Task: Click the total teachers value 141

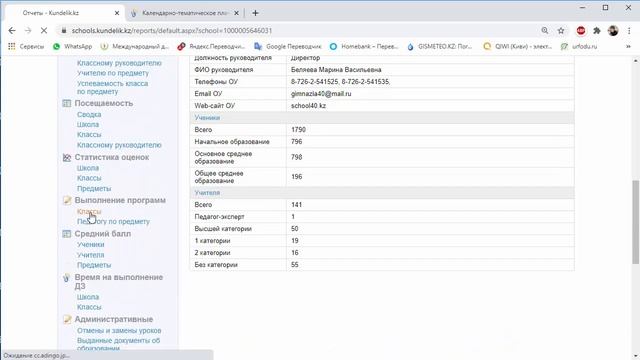Action: pos(296,205)
